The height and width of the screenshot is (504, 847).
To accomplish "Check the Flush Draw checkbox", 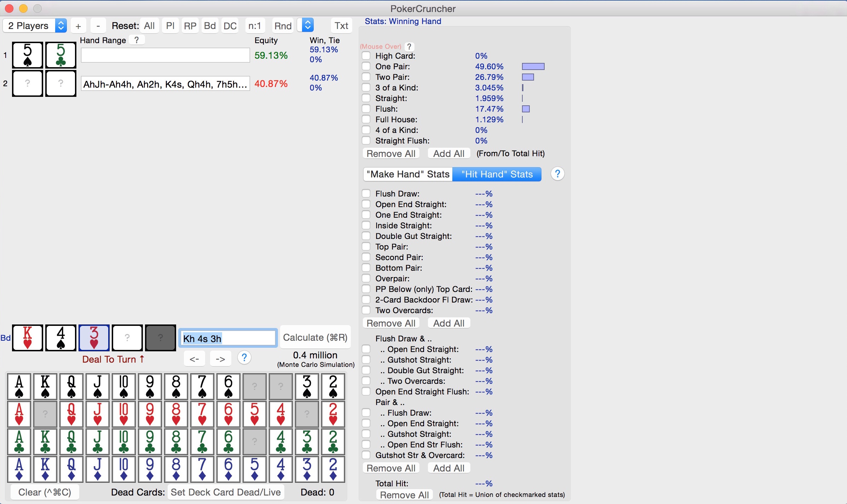I will (366, 194).
